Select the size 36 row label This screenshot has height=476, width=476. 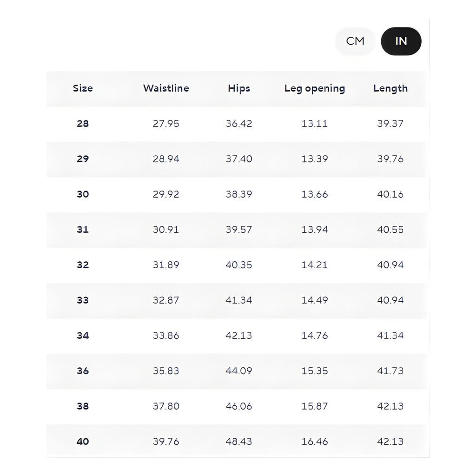[83, 371]
